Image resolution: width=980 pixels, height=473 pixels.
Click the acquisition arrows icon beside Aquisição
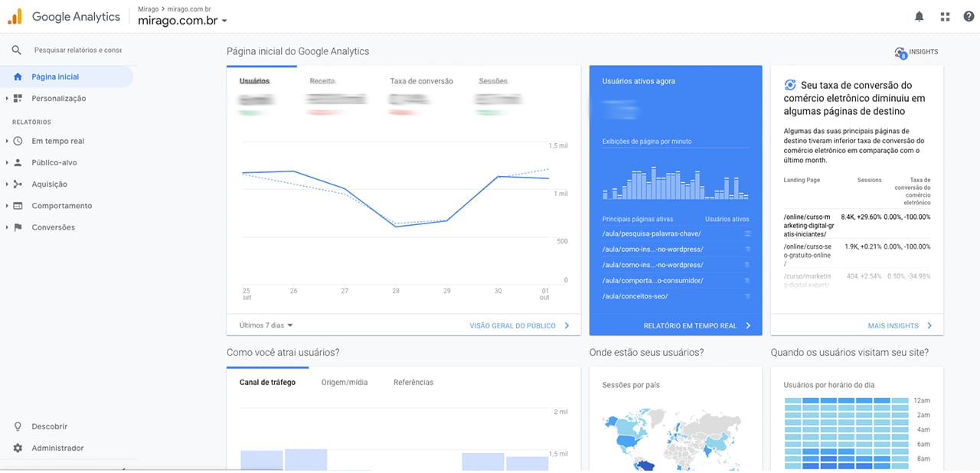18,184
